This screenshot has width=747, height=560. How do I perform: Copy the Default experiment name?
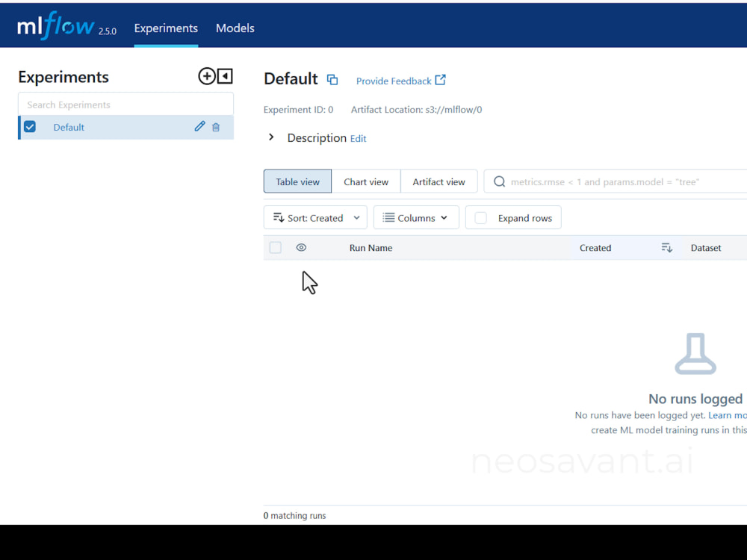point(332,80)
